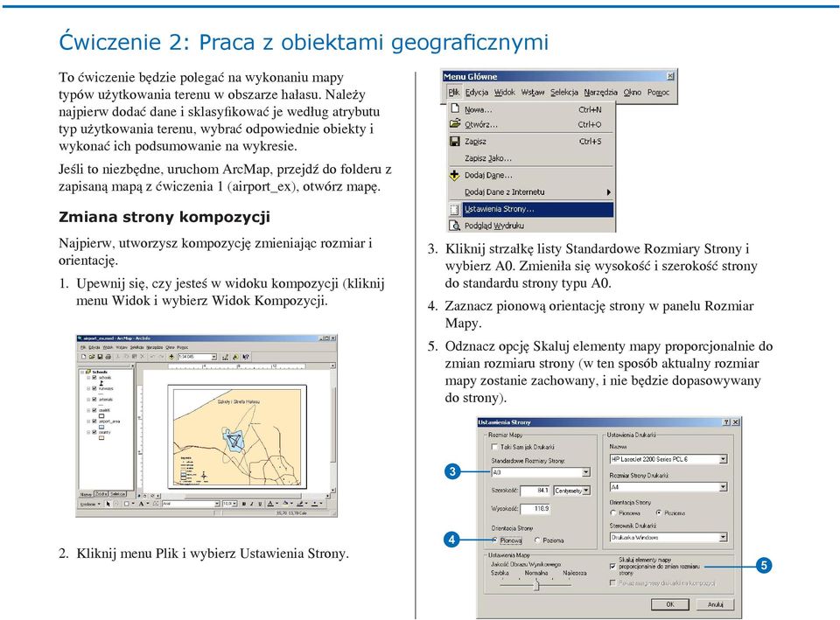Click the Wysokość height input field

click(535, 509)
